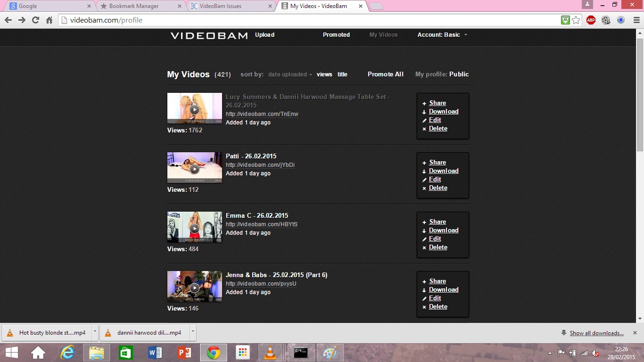Open Paint from the taskbar
Screen dimensions: 644x362
330,353
